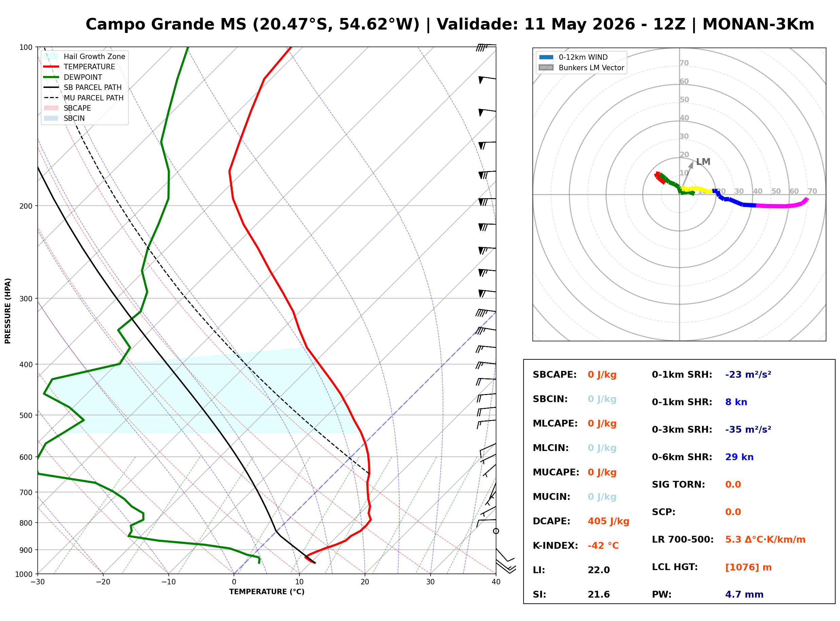
Task: Click the LCL HGT value [1076] m
Action: click(x=748, y=567)
